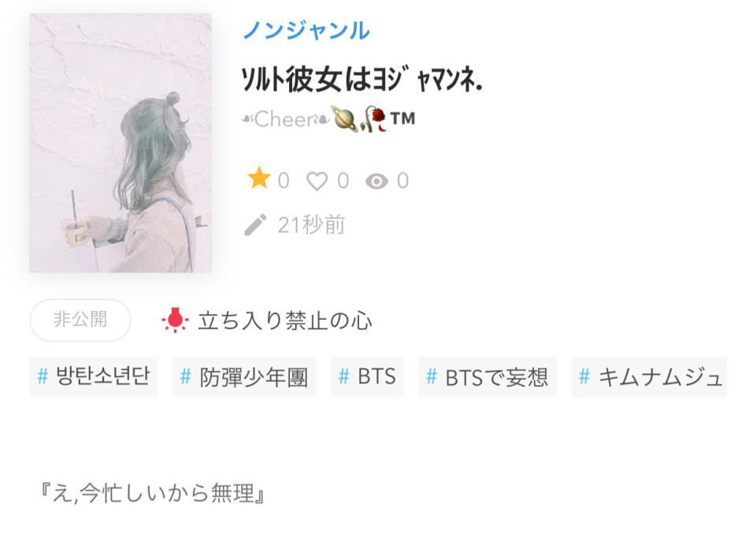Screen dimensions: 756x537
Task: Select the BTSで妄想 hashtag
Action: click(x=487, y=377)
